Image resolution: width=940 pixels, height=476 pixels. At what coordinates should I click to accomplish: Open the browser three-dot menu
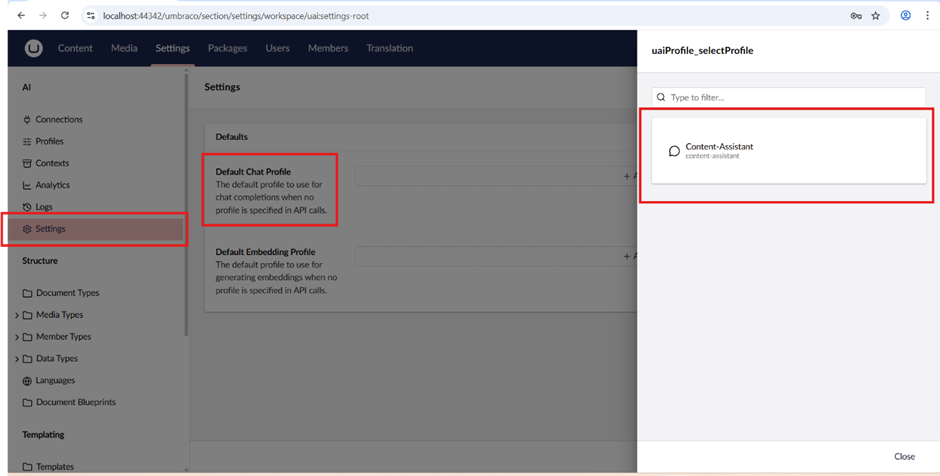pos(927,16)
